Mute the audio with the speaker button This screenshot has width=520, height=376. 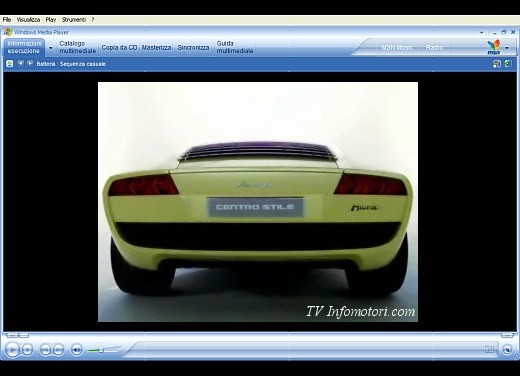coord(76,350)
